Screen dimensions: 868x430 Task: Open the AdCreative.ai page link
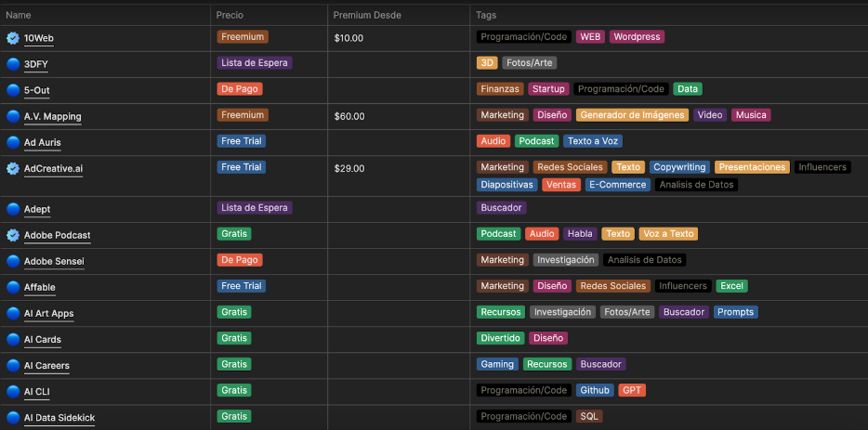click(x=53, y=169)
